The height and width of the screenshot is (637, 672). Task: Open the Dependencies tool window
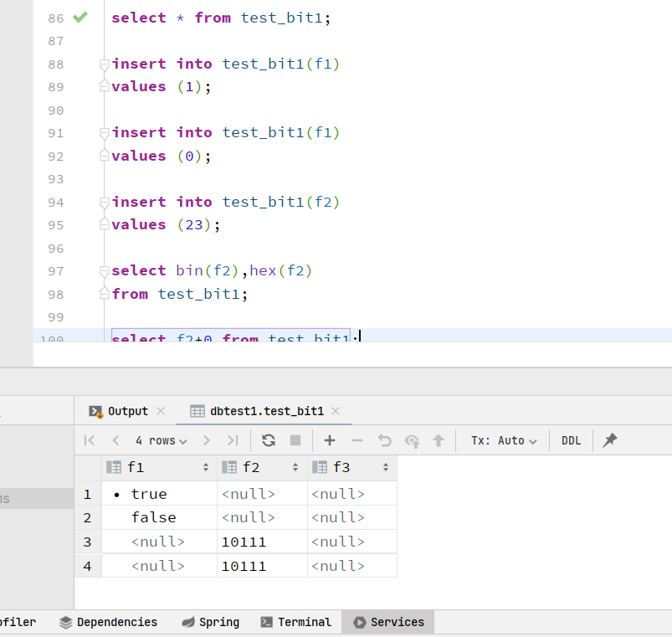point(109,623)
